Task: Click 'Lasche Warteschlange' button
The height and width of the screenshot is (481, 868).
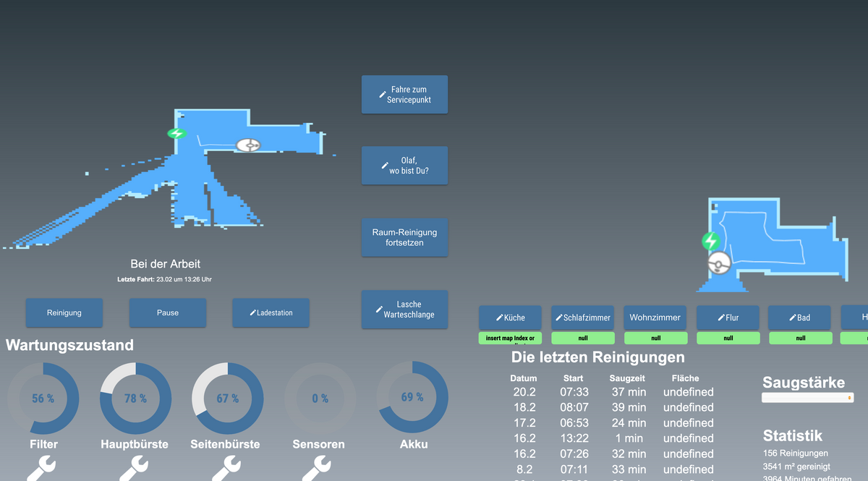Action: pos(404,310)
